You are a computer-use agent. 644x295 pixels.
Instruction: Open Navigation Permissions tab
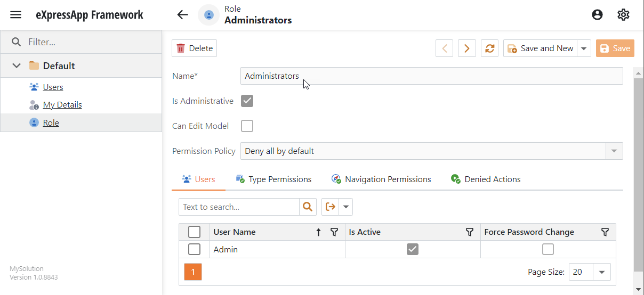(x=381, y=179)
